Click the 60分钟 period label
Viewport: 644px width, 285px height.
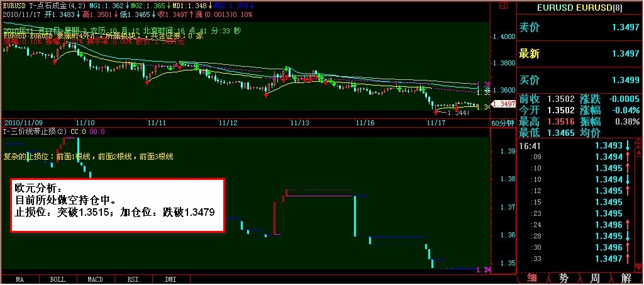click(502, 123)
